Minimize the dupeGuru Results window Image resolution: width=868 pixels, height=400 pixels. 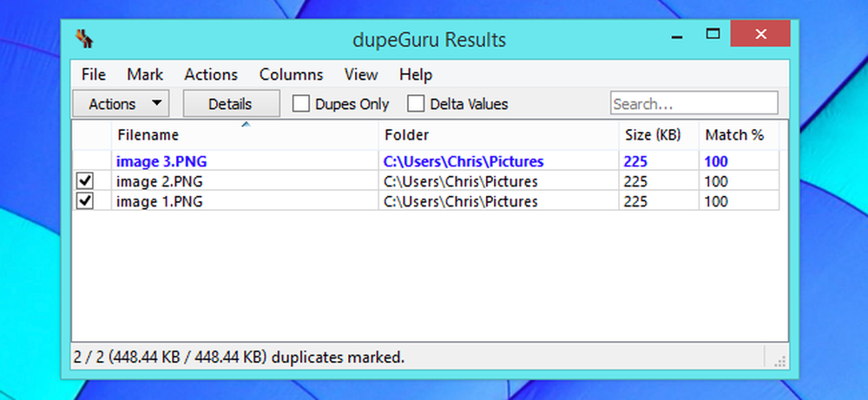tap(676, 36)
